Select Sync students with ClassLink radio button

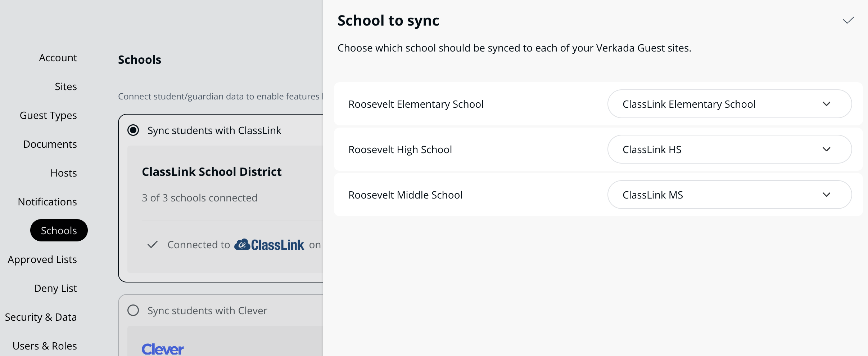click(133, 130)
